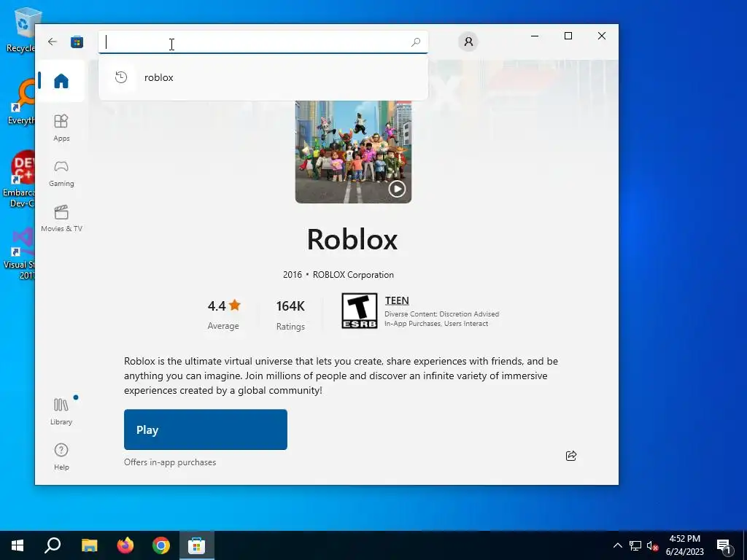Screen dimensions: 747x560
Task: Open the Windows Start menu
Action: click(18, 545)
